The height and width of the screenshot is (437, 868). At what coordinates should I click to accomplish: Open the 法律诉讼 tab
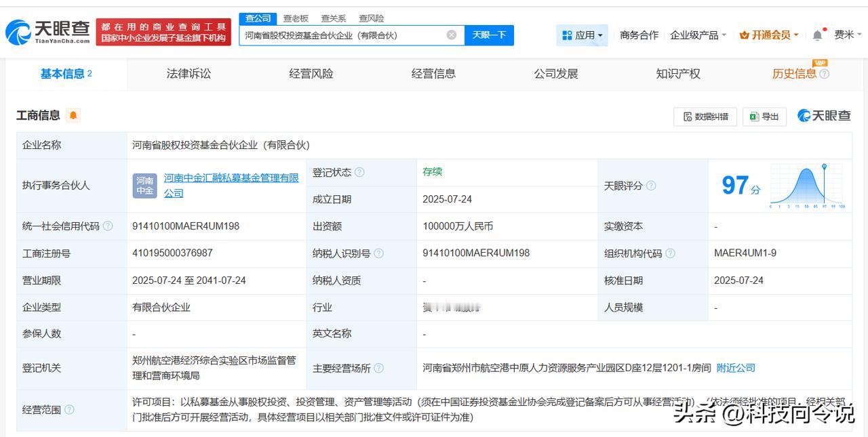(189, 74)
